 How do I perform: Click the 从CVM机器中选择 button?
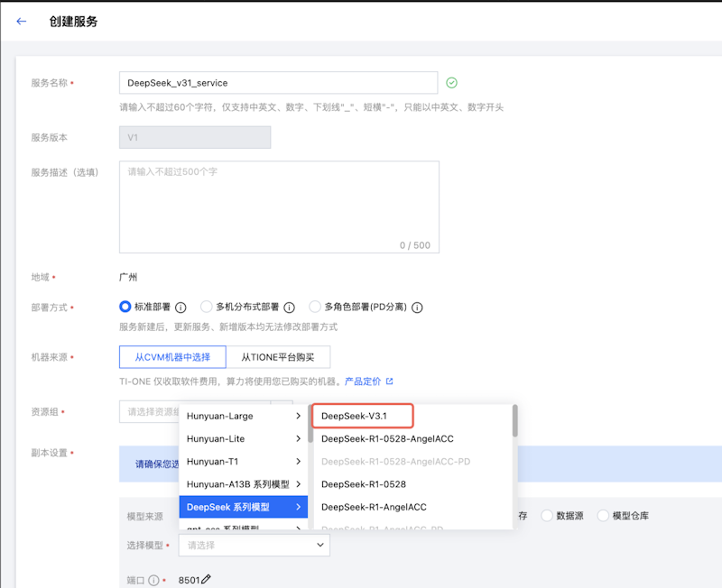coord(173,356)
